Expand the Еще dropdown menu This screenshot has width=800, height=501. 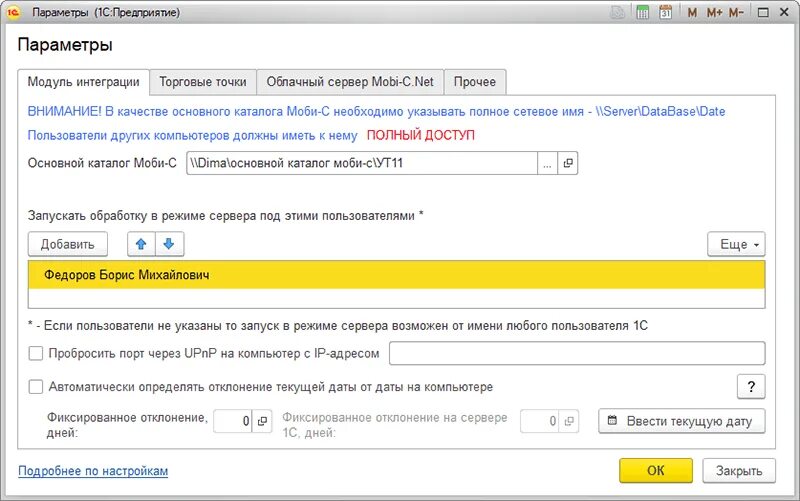tap(736, 244)
